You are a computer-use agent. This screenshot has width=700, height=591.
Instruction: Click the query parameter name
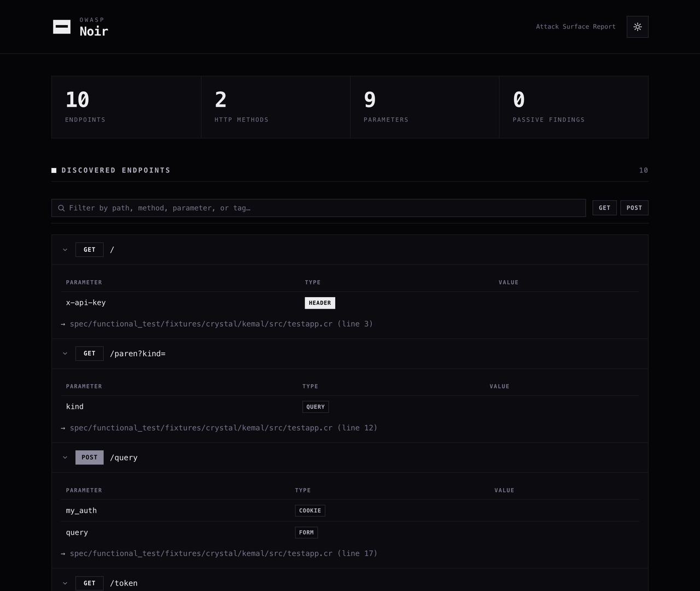tap(77, 532)
